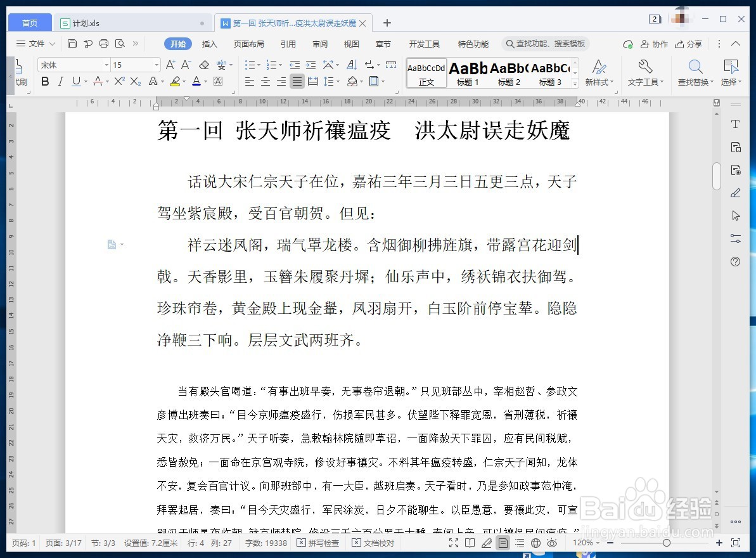Open a new tab with plus button
Viewport: 756px width, 558px height.
387,23
